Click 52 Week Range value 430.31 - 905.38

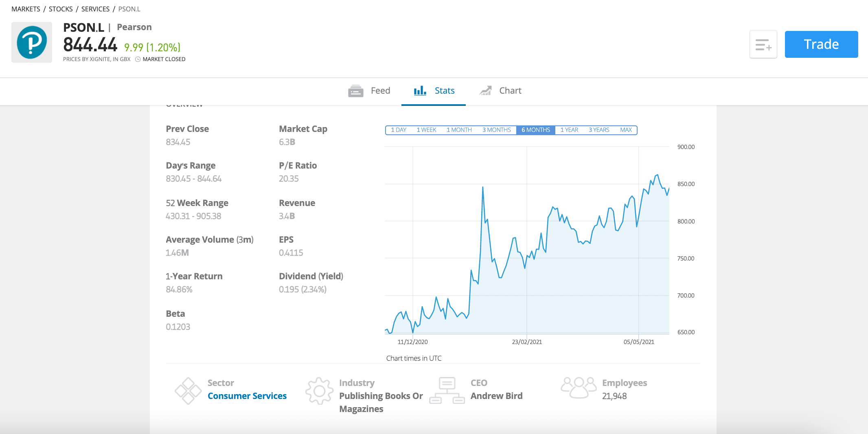[x=193, y=216]
